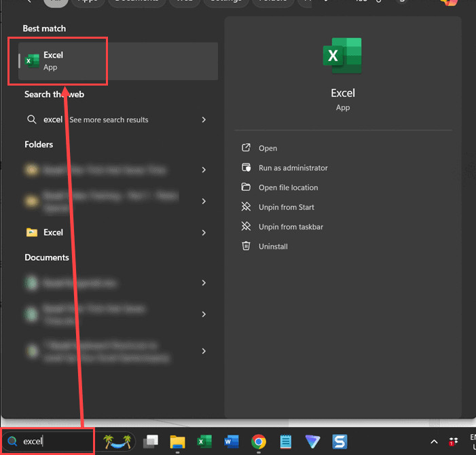Viewport: 476px width, 455px height.
Task: Click Unpin from Start
Action: [x=287, y=207]
